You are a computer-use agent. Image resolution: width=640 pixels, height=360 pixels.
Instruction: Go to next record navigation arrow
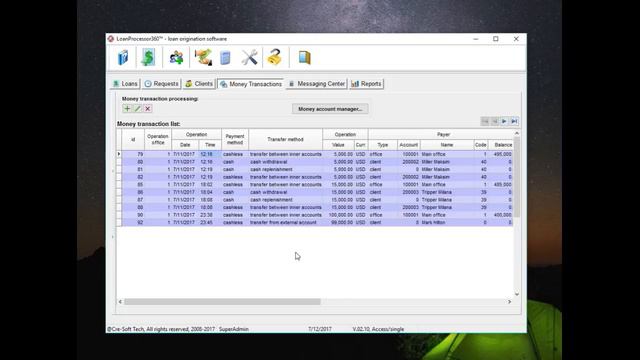coord(504,121)
